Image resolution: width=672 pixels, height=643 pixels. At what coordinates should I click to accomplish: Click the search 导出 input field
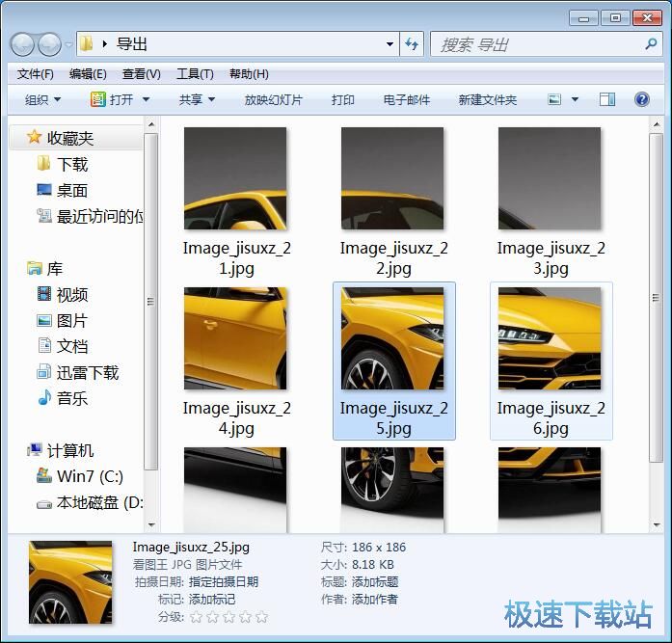pos(535,44)
